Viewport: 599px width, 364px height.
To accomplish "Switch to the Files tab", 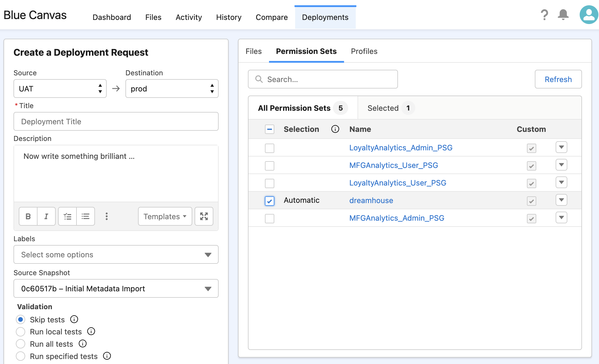I will (x=253, y=51).
